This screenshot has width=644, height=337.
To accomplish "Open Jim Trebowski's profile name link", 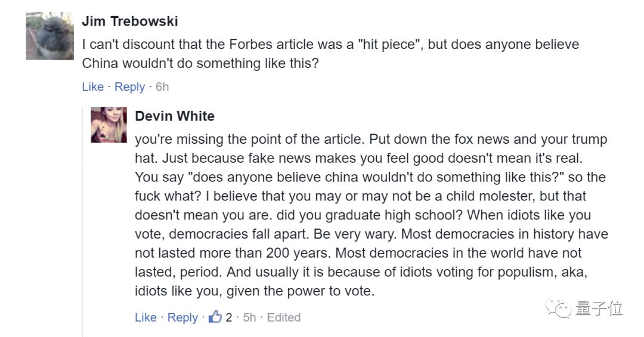I will (129, 21).
